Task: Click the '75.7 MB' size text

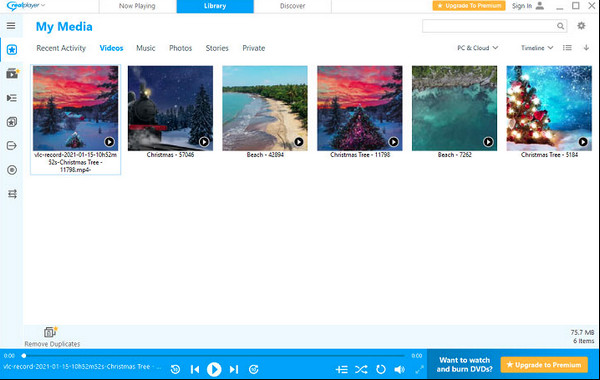Action: (x=582, y=332)
